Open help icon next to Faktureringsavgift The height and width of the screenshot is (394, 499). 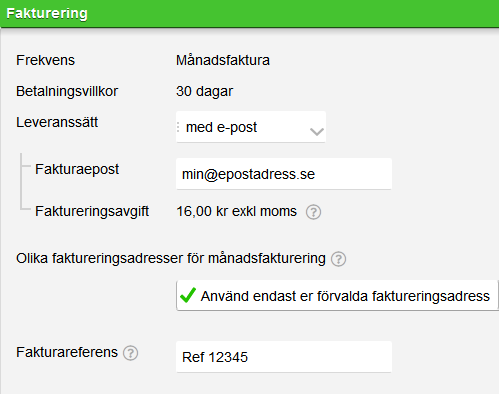(313, 212)
